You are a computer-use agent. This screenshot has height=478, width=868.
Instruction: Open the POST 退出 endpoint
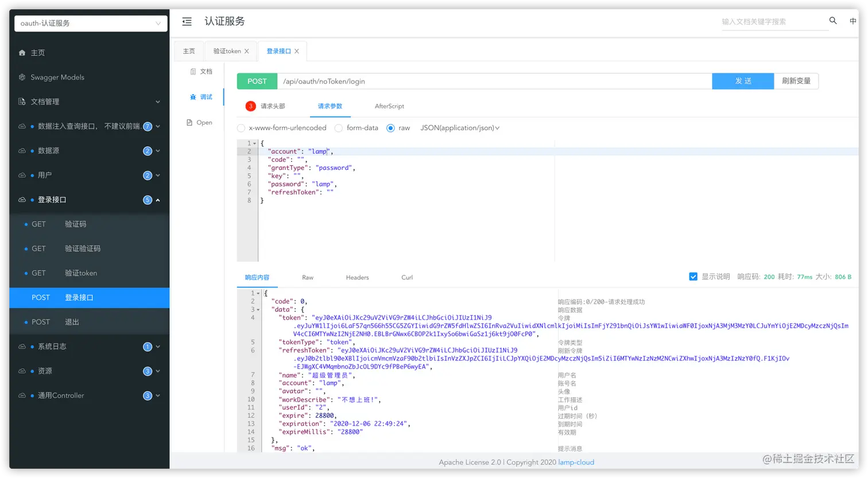(90, 322)
